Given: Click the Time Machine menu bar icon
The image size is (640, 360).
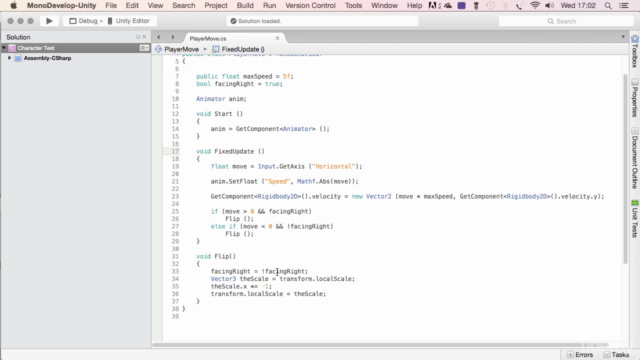Looking at the screenshot, I should (x=491, y=5).
